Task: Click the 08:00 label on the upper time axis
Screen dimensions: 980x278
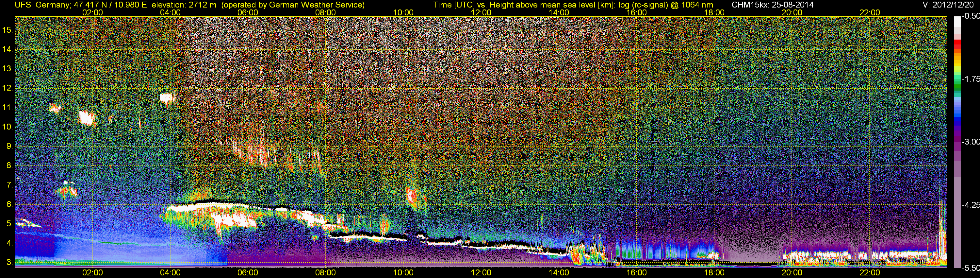Action: click(x=326, y=12)
